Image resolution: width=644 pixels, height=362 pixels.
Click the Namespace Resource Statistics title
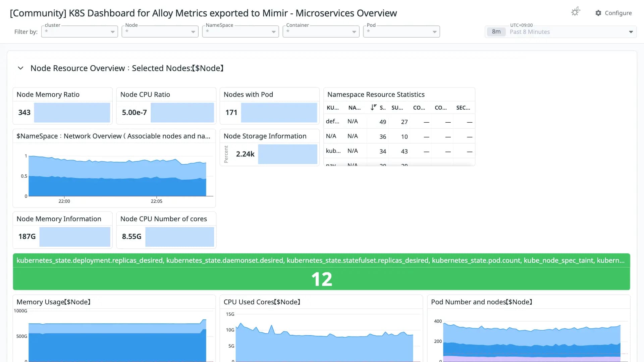pyautogui.click(x=376, y=95)
